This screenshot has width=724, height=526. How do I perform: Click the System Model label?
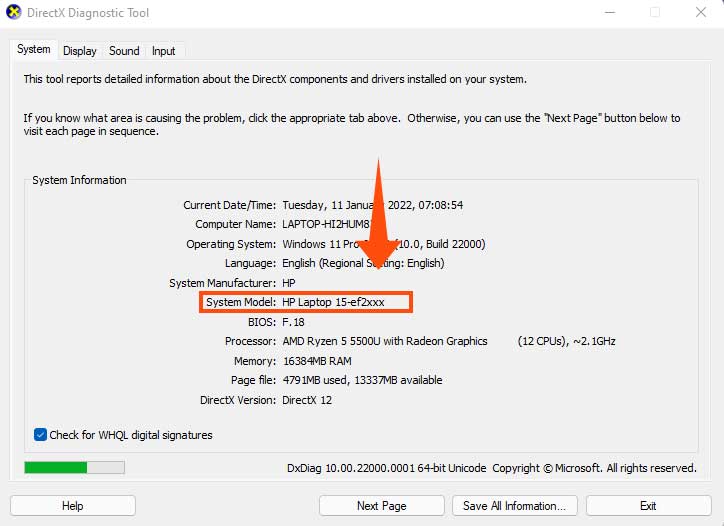241,302
